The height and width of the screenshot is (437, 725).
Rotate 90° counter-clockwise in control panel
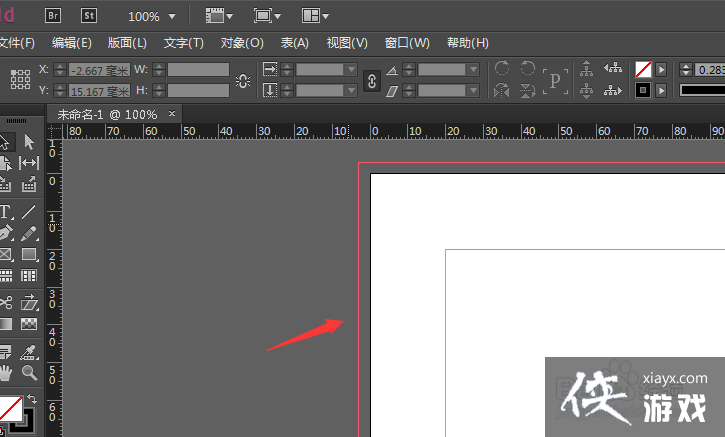click(x=527, y=68)
